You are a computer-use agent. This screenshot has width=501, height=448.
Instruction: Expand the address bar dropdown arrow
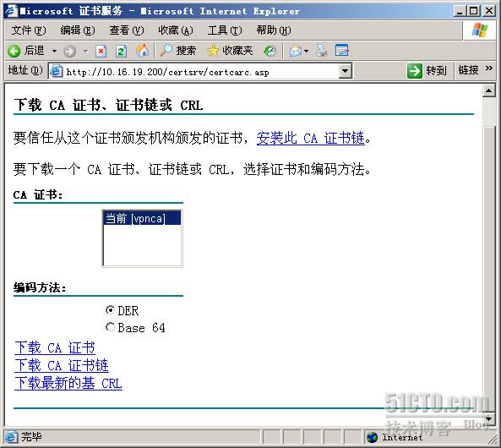(345, 71)
